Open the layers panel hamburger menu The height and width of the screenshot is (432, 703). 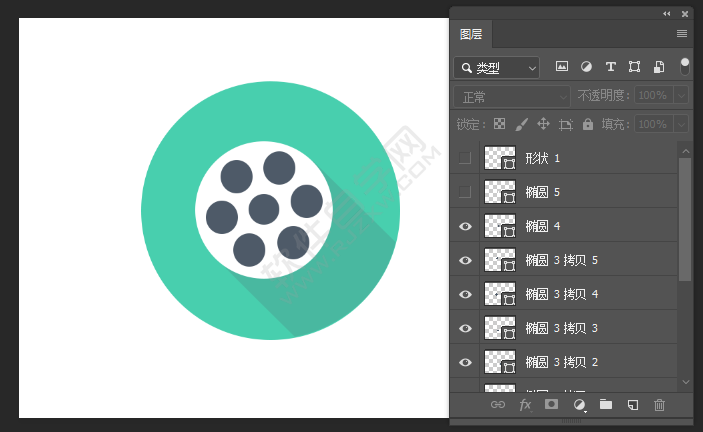[681, 34]
